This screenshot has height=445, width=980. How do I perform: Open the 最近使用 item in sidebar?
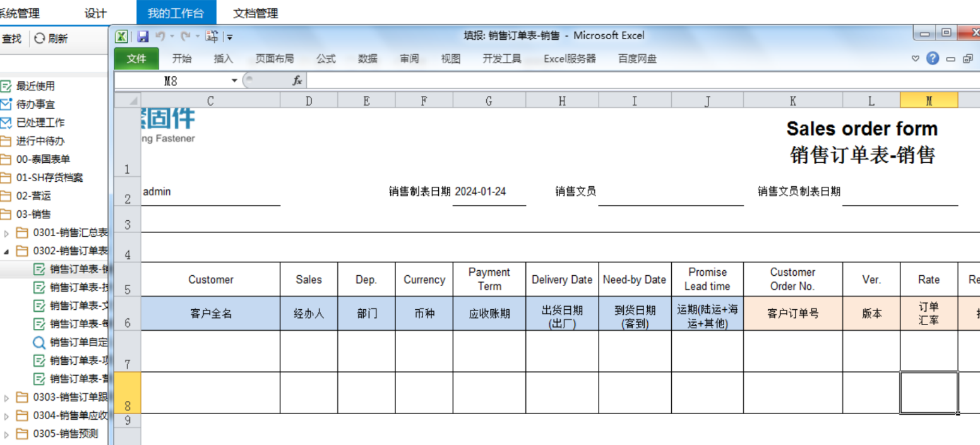35,86
